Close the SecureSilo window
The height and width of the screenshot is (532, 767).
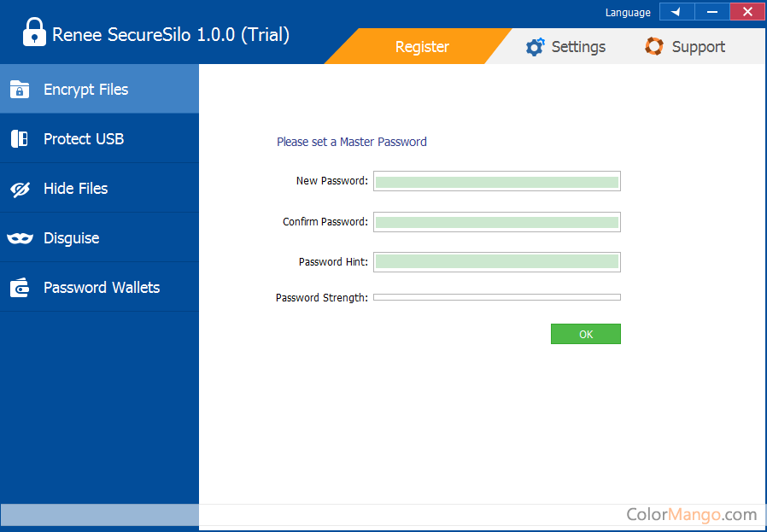(747, 12)
